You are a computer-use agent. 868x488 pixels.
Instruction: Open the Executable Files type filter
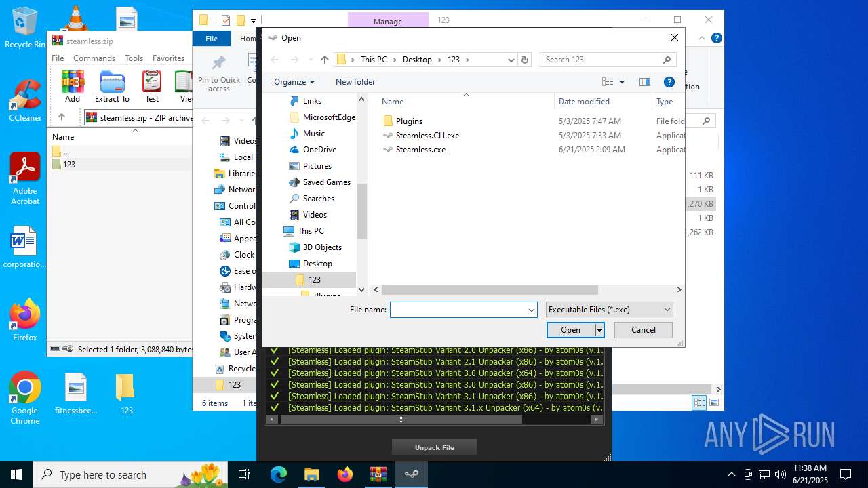point(609,310)
